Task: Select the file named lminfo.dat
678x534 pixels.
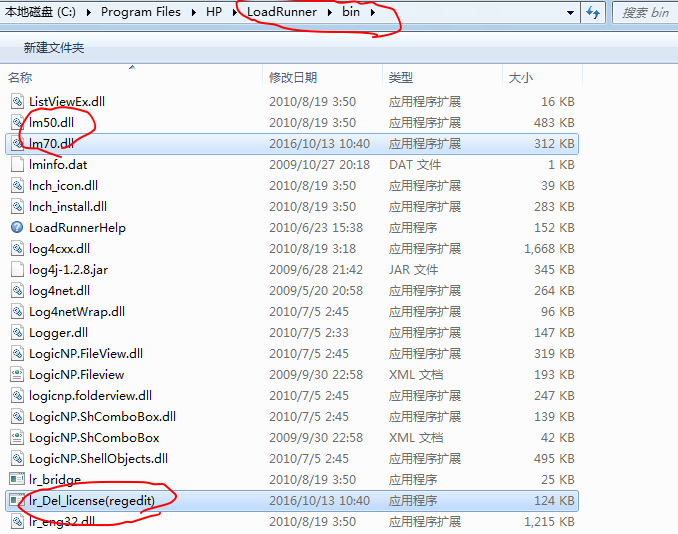Action: click(58, 165)
